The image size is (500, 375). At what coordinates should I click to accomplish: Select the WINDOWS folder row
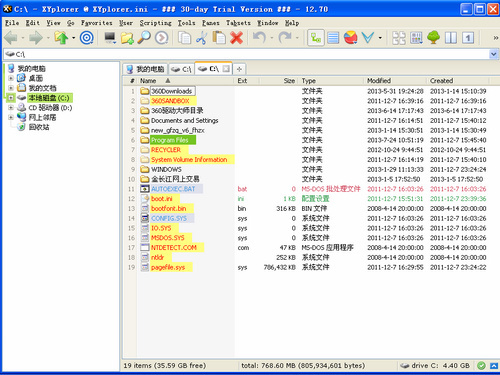click(166, 169)
